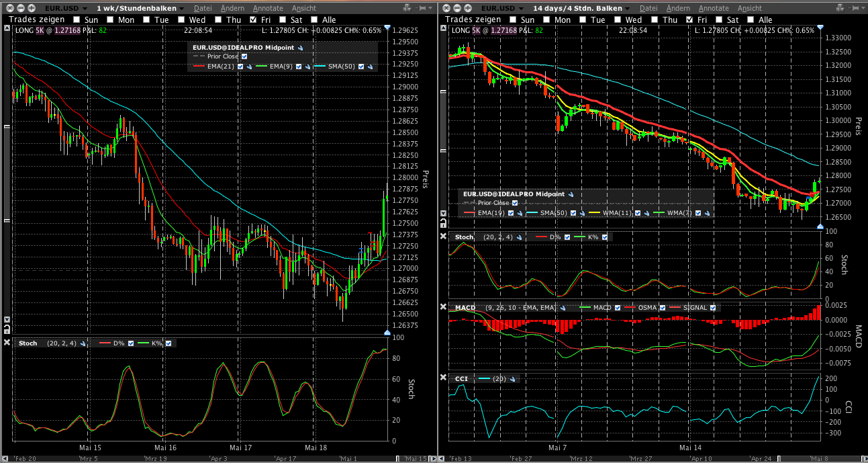Open Ansicht menu in left chart
Screen dimensions: 868x463
pos(304,8)
